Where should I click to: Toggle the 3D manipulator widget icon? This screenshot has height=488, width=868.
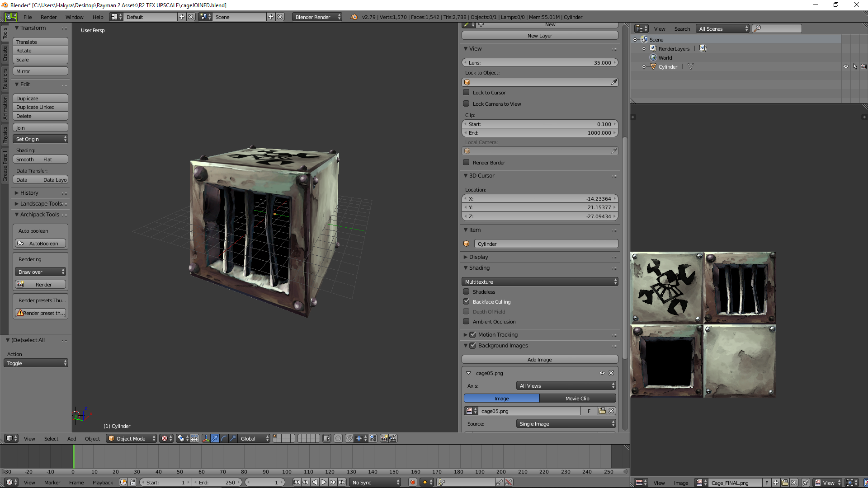[x=206, y=439]
